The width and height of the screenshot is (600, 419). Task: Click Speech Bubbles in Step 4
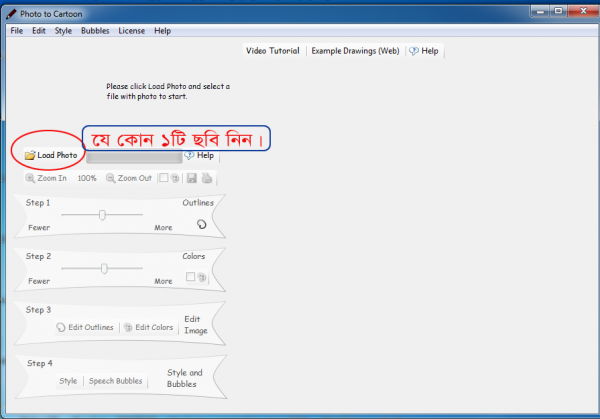(116, 381)
